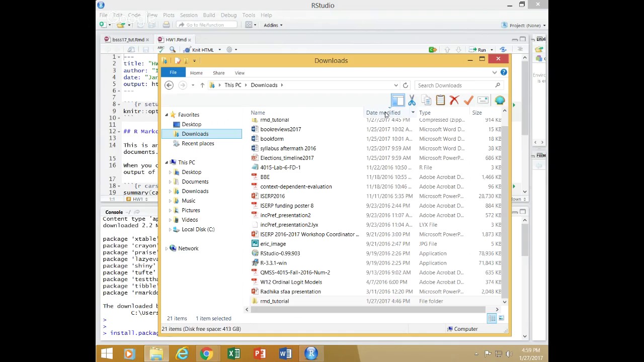Open the Share ribbon tab

(218, 73)
